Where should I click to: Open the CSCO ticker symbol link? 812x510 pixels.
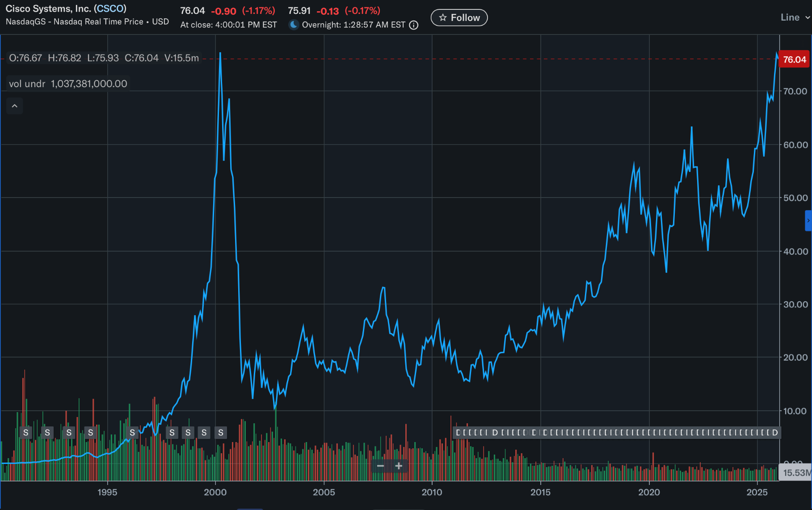pyautogui.click(x=110, y=8)
